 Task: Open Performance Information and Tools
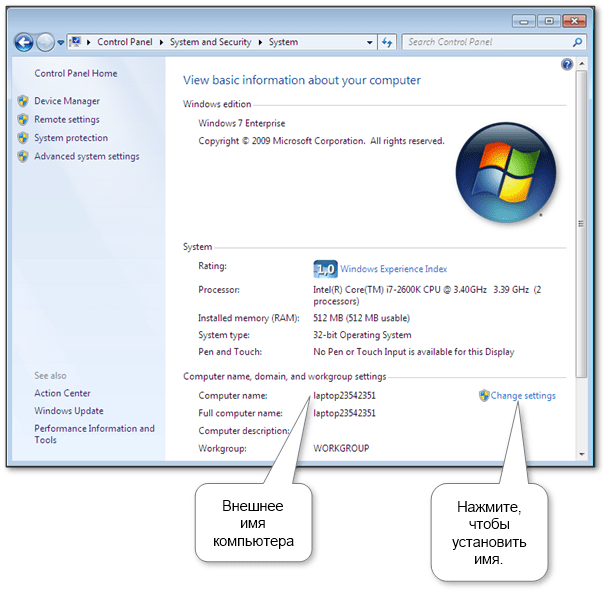pyautogui.click(x=94, y=434)
